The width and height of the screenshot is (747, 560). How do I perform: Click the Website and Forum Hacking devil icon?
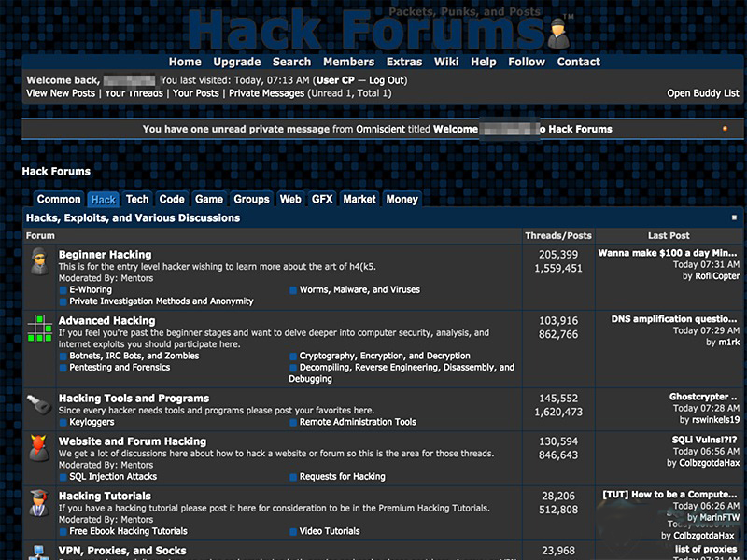click(x=39, y=448)
